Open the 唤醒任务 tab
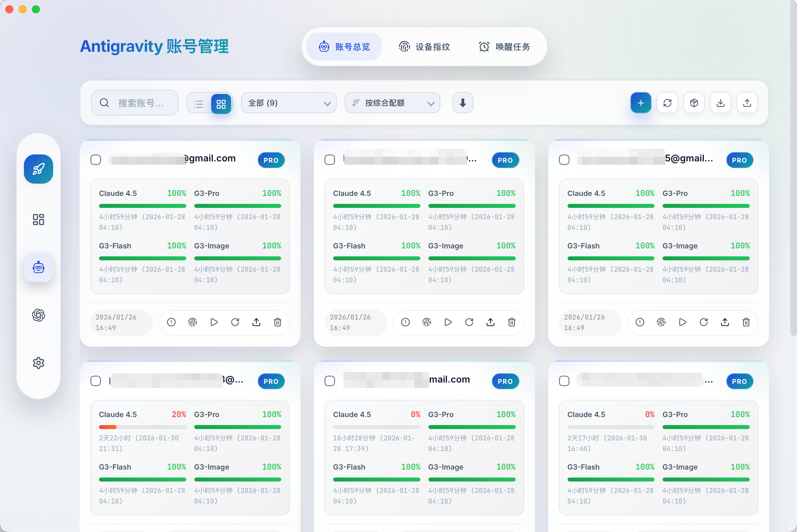Screen dimensions: 797x532 (x=504, y=47)
